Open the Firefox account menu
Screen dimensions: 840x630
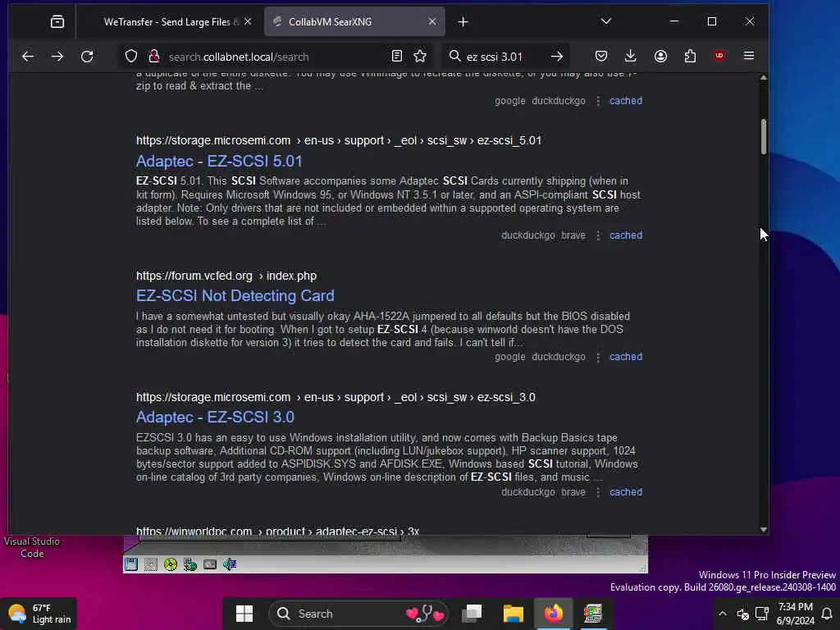(660, 57)
